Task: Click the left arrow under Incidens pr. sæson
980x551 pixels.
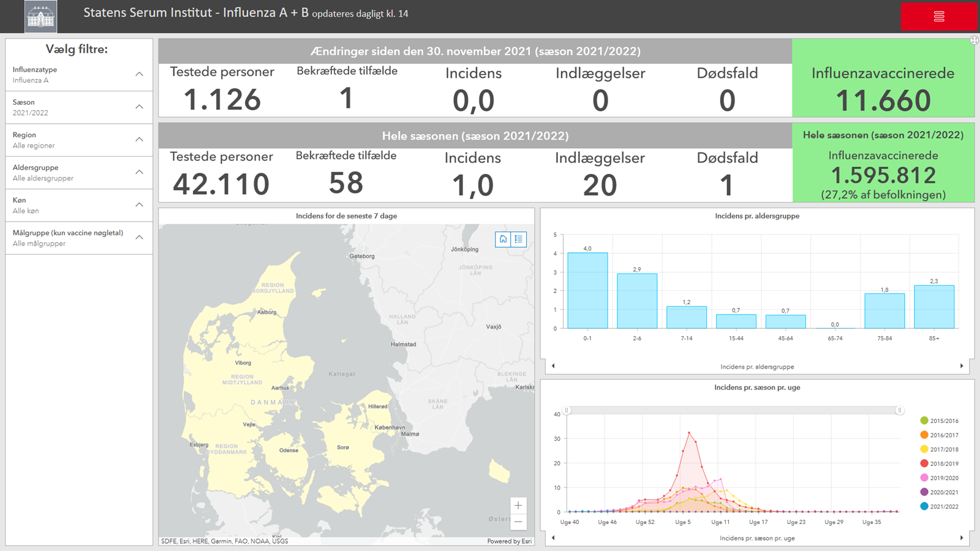Action: point(552,537)
